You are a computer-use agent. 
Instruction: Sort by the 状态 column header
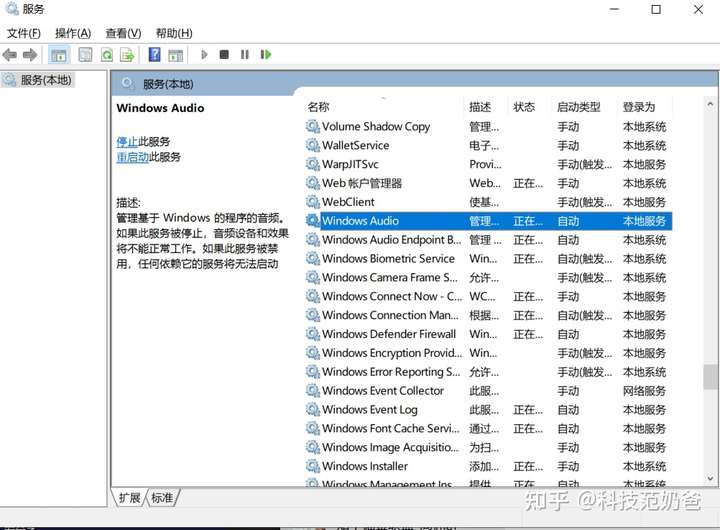point(524,107)
